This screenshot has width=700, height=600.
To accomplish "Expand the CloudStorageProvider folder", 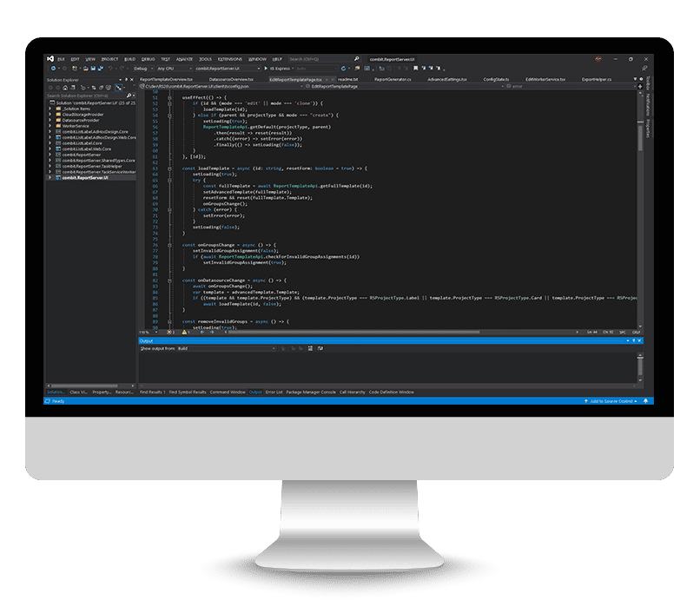I will (50, 115).
